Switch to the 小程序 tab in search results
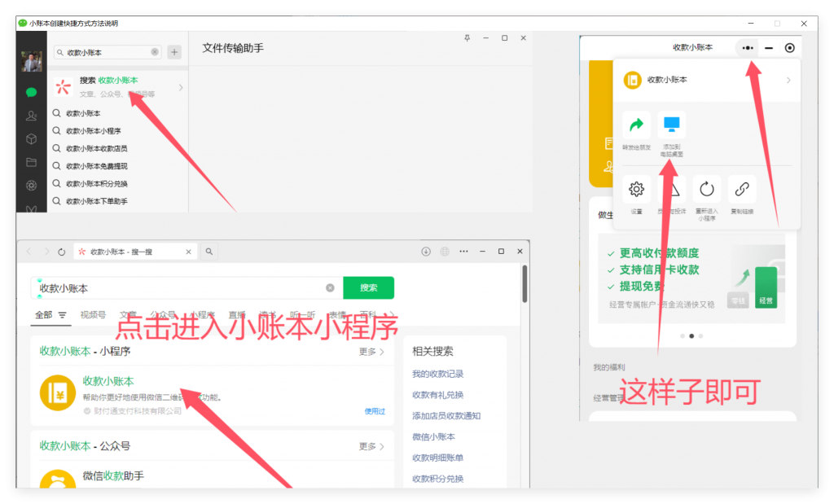 tap(200, 313)
